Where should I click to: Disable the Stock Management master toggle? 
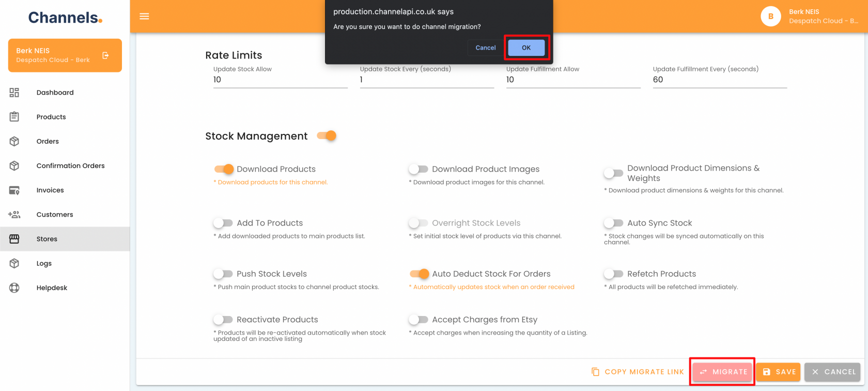327,136
